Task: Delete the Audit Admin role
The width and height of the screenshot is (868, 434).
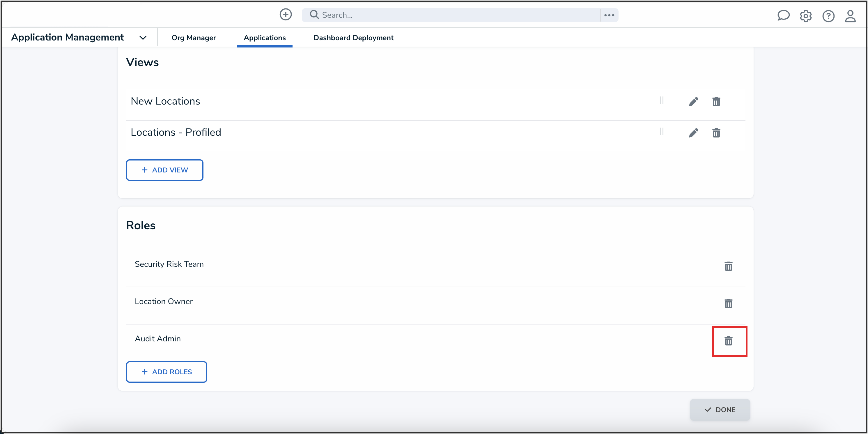Action: [x=728, y=341]
